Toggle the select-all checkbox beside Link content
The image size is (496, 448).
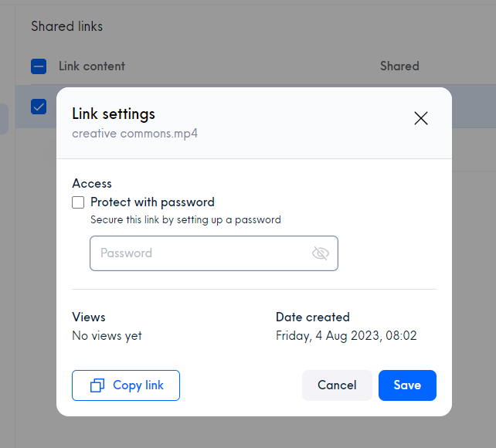click(39, 66)
